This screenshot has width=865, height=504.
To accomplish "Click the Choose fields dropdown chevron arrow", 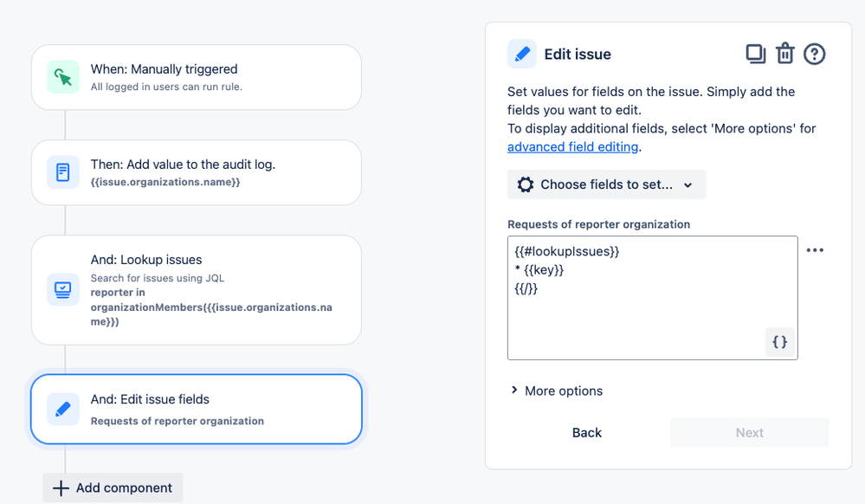I will point(687,185).
